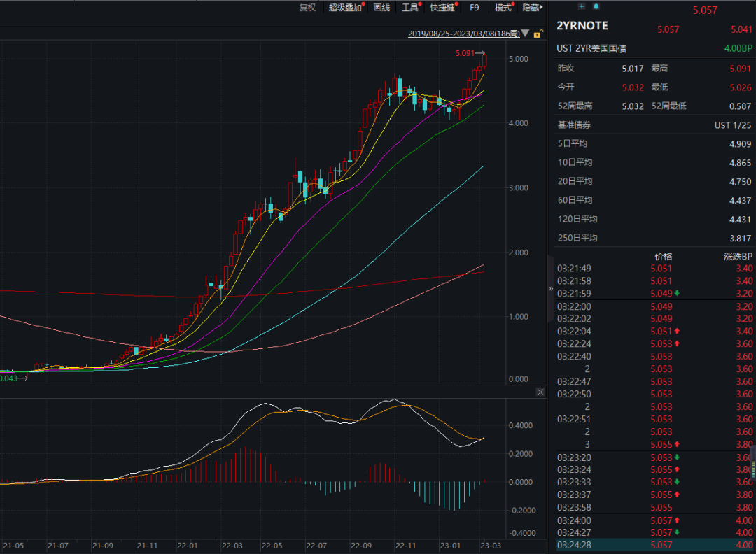The width and height of the screenshot is (756, 554).
Task: Select the 03:23:20 tick row
Action: click(x=654, y=457)
